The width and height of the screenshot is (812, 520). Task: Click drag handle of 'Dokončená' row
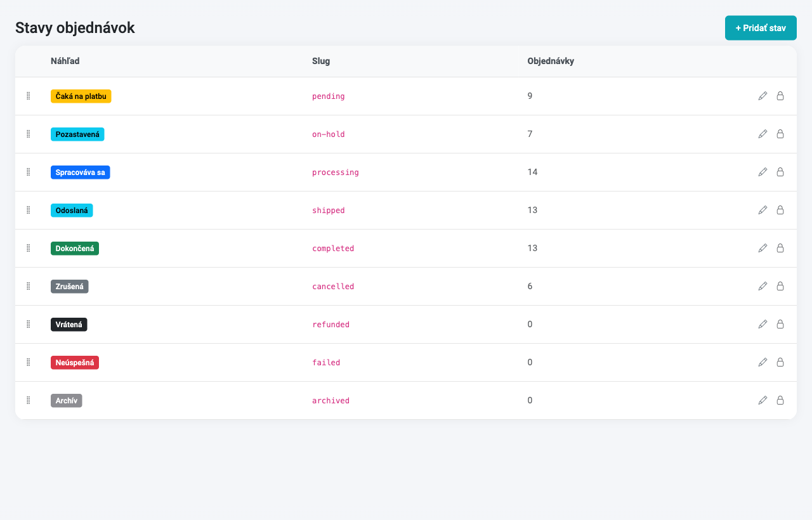28,248
